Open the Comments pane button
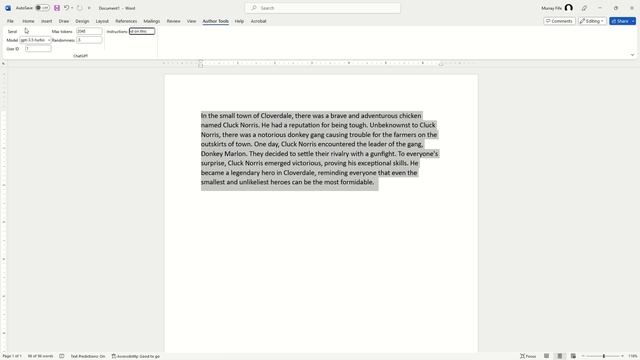The image size is (640, 360). click(x=559, y=21)
